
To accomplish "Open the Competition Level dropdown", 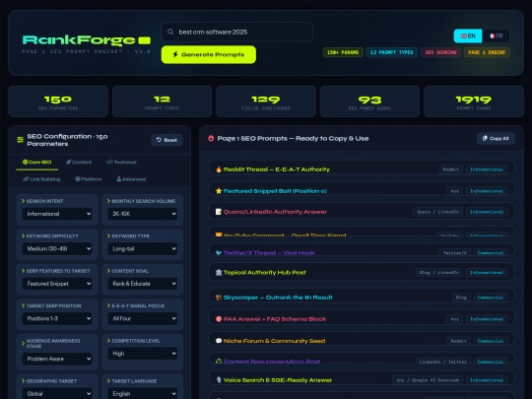I will 143,354.
